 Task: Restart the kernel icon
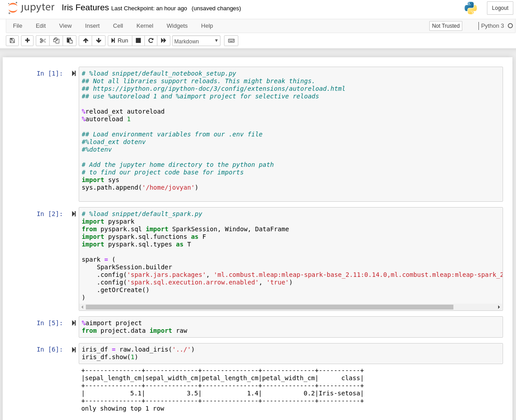151,41
